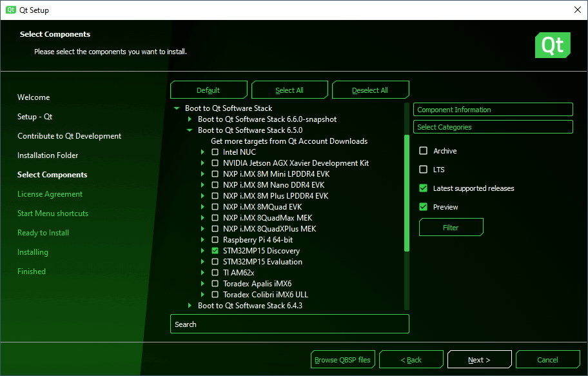588x376 pixels.
Task: Open the Component Information tab
Action: click(x=493, y=110)
